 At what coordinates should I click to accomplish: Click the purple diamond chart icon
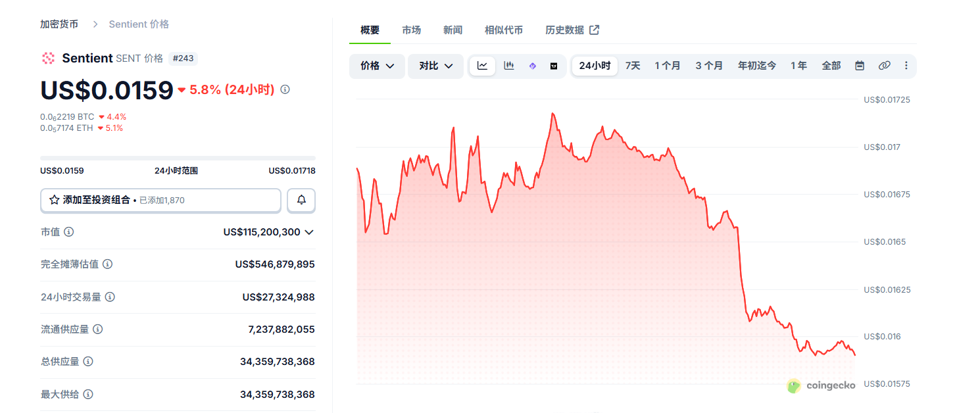pos(533,66)
